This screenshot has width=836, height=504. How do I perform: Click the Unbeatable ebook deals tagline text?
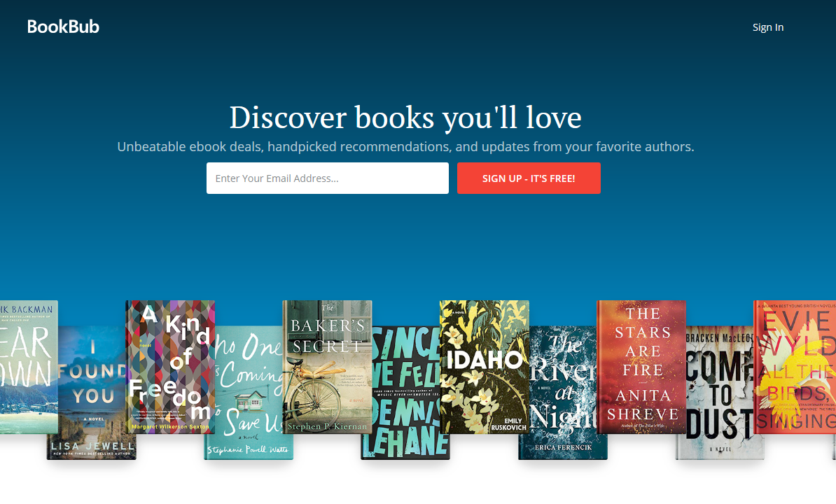[405, 146]
